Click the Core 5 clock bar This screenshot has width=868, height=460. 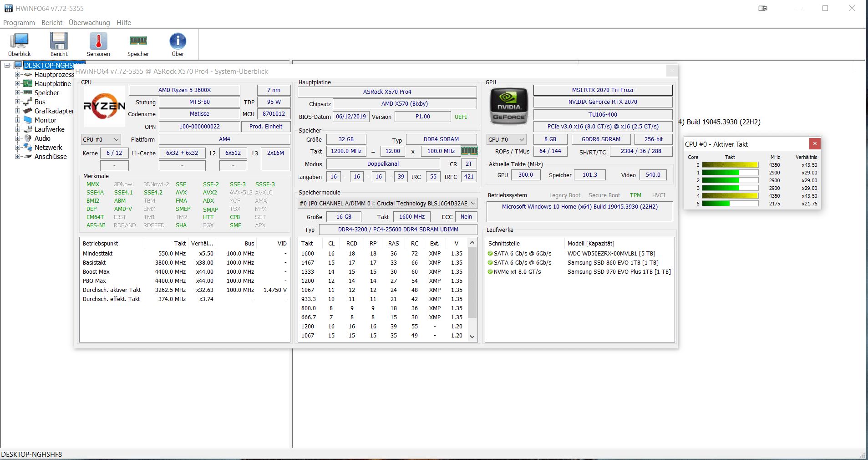coord(730,204)
